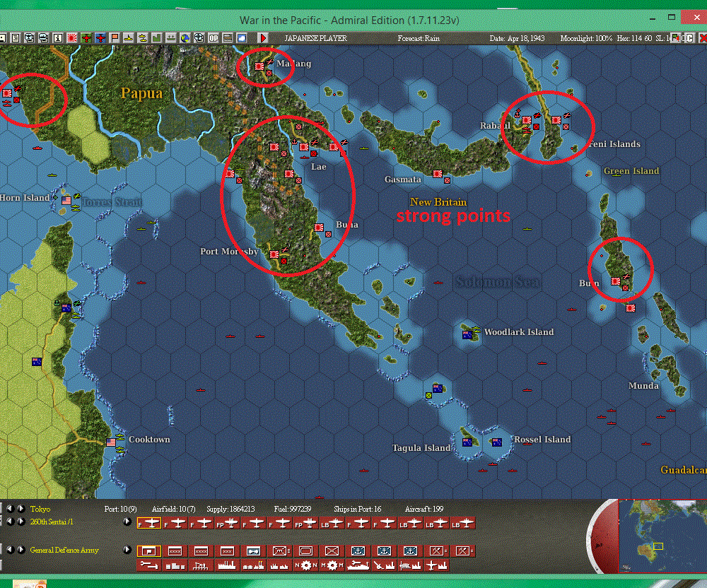
Task: Click the 'Forecast: Rain' text
Action: (x=419, y=38)
